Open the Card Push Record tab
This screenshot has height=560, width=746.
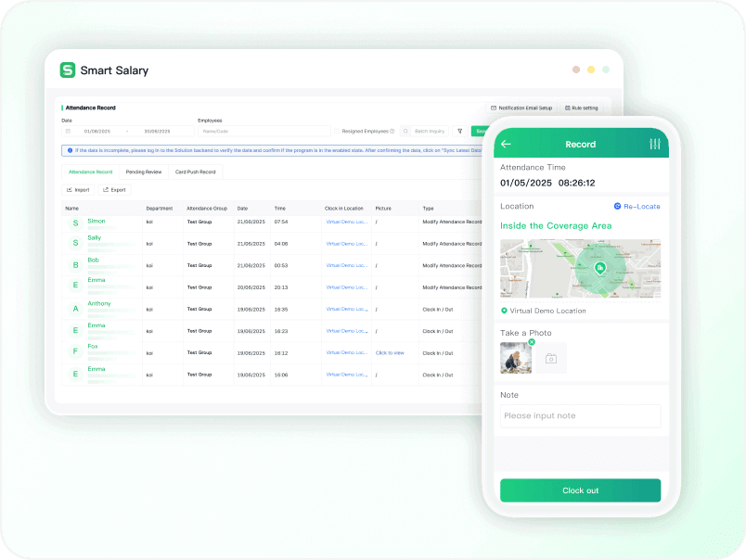coord(195,172)
